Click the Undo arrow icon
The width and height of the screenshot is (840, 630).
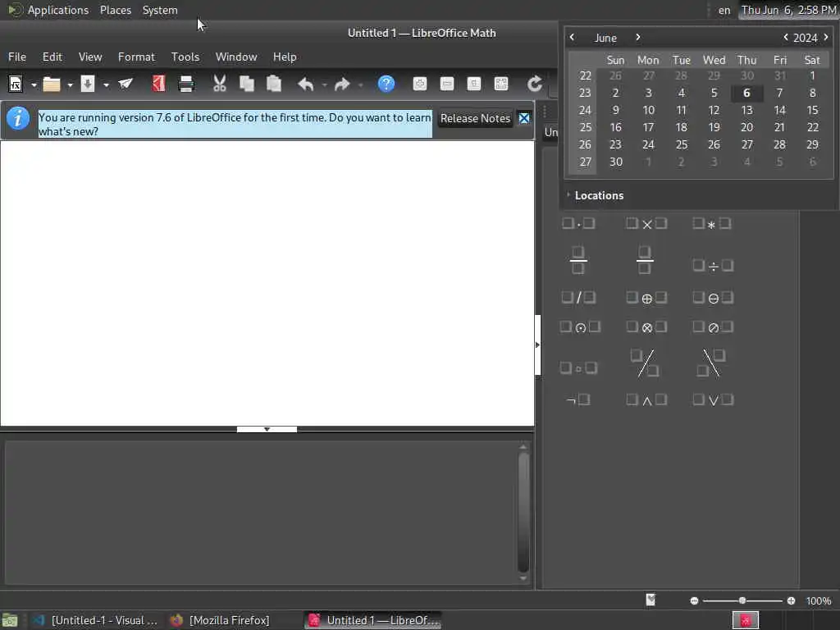[306, 84]
